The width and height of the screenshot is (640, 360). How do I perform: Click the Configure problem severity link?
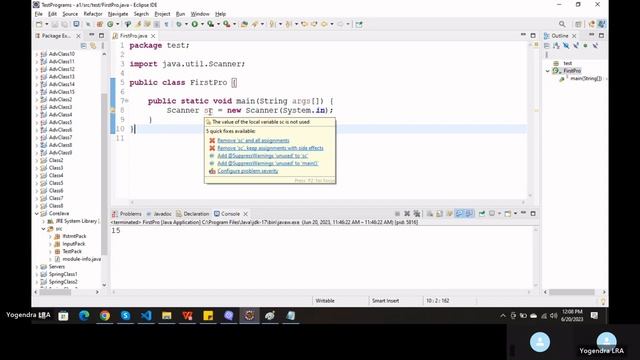[248, 171]
